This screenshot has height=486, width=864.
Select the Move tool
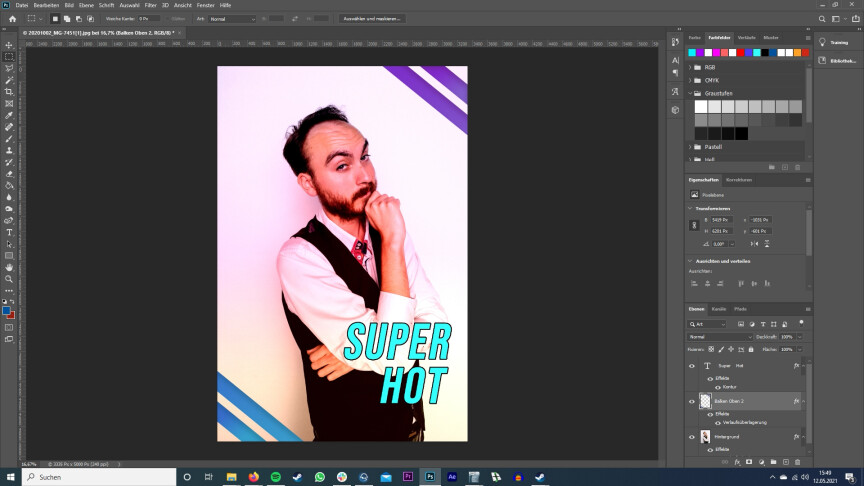(9, 45)
